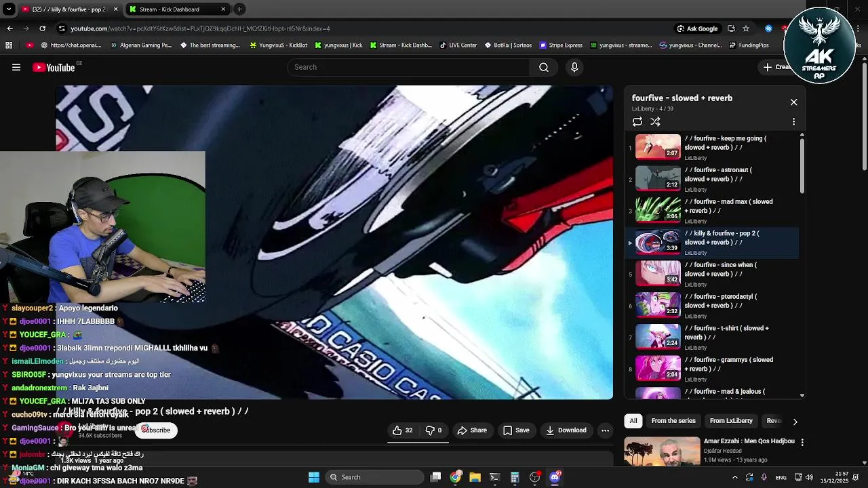Click Ask Google in the address bar
Screen dimensions: 868x488
pos(697,28)
